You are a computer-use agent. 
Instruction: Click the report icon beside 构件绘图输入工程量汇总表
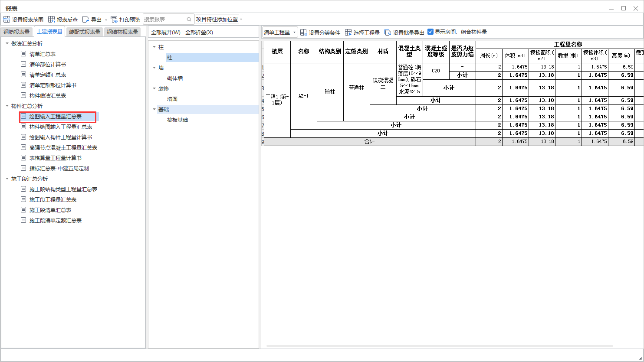(x=23, y=127)
